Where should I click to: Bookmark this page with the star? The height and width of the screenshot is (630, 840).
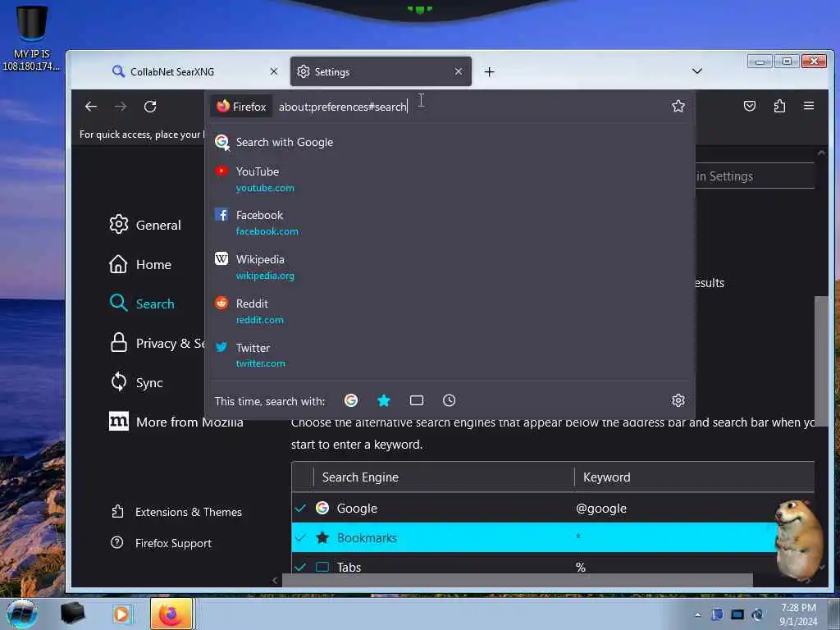(678, 106)
